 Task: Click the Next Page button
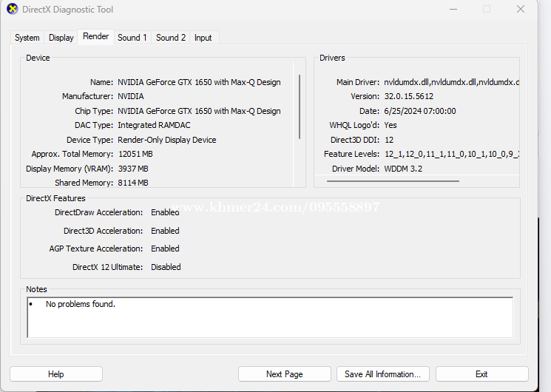284,374
